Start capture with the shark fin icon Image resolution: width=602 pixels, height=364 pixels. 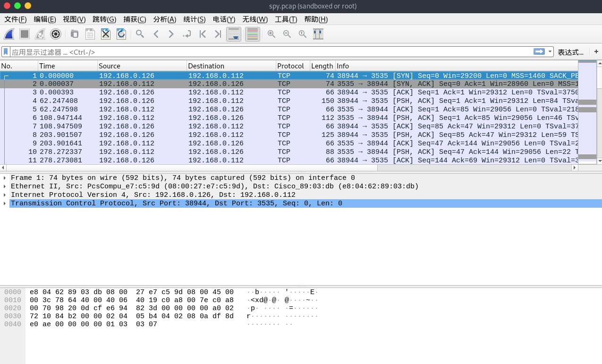[x=9, y=34]
